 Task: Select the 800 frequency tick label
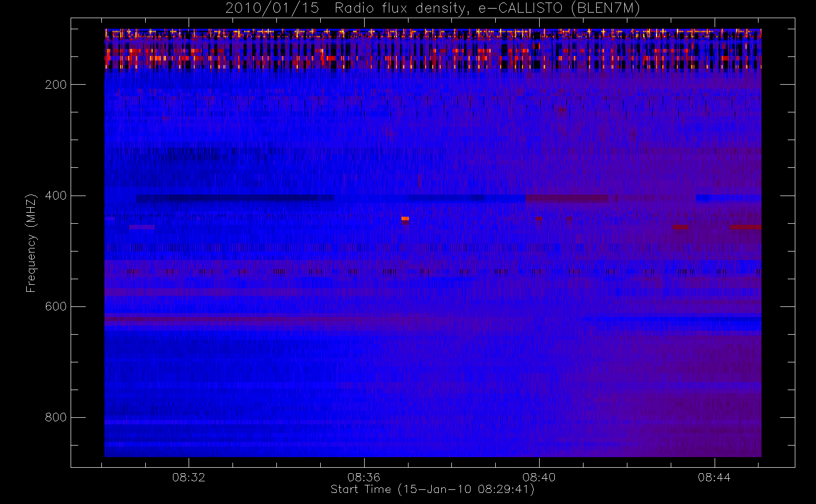(x=55, y=417)
